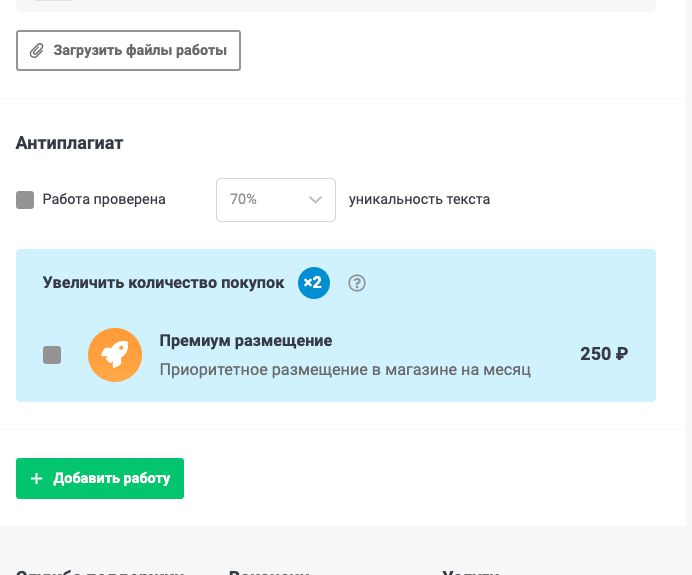
Task: Click the paperclip icon on upload button
Action: click(37, 50)
